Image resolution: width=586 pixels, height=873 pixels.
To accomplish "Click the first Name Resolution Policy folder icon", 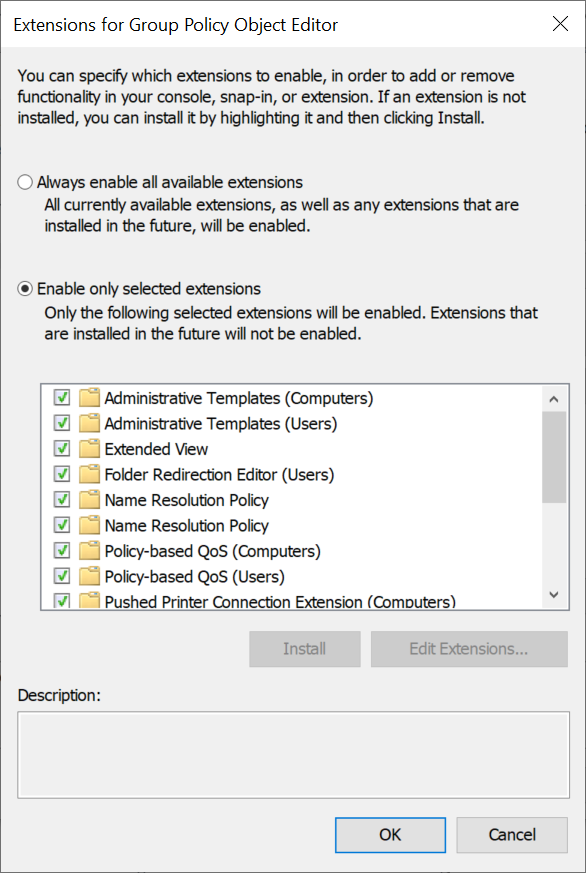I will (89, 500).
